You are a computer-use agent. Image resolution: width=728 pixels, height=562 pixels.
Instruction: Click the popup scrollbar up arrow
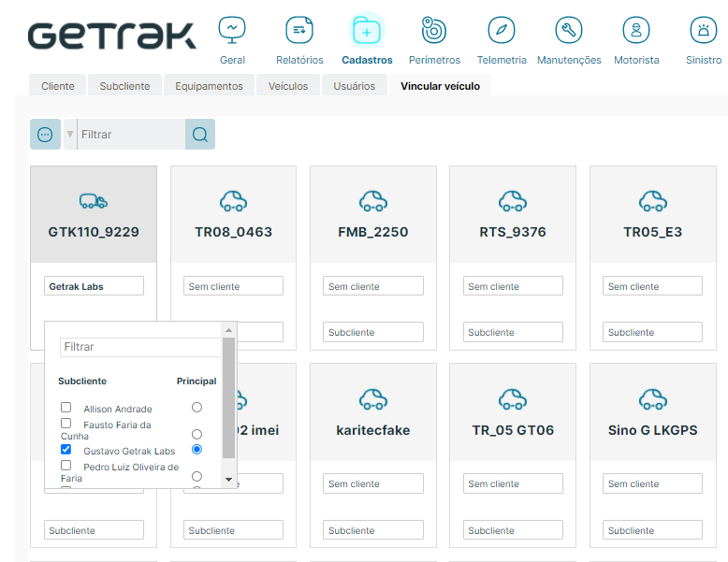pyautogui.click(x=228, y=330)
